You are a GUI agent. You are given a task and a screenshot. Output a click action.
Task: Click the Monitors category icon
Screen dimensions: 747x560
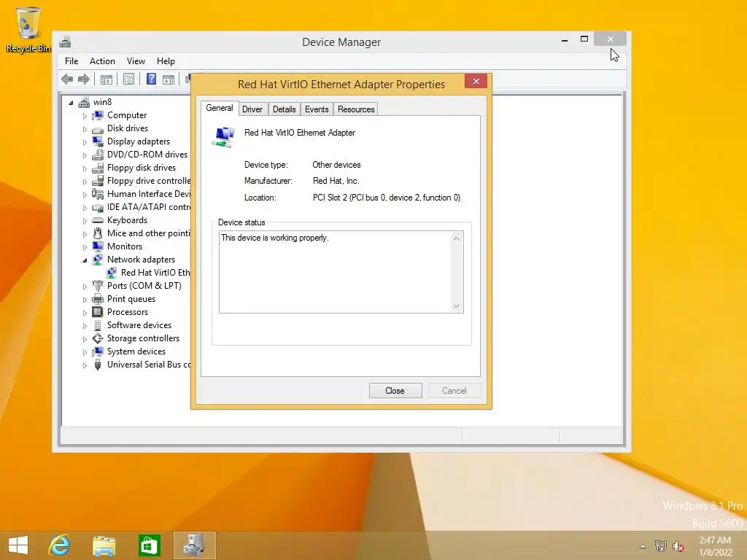click(98, 246)
